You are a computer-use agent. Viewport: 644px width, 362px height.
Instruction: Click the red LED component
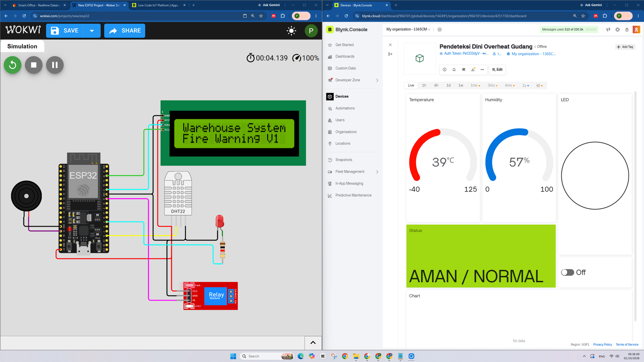click(x=219, y=221)
